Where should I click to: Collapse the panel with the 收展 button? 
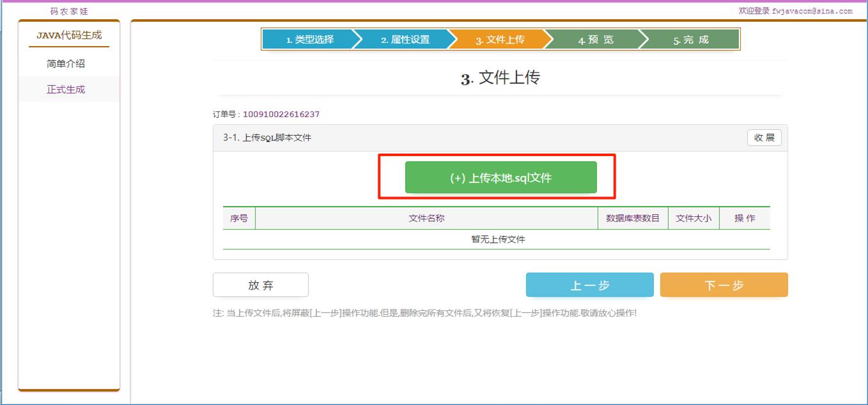pos(764,138)
